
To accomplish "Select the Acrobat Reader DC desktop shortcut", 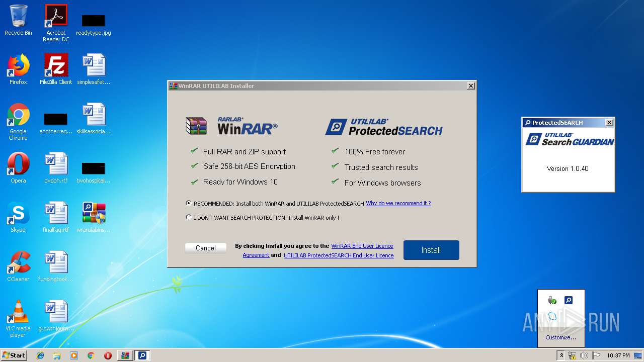I will [56, 24].
